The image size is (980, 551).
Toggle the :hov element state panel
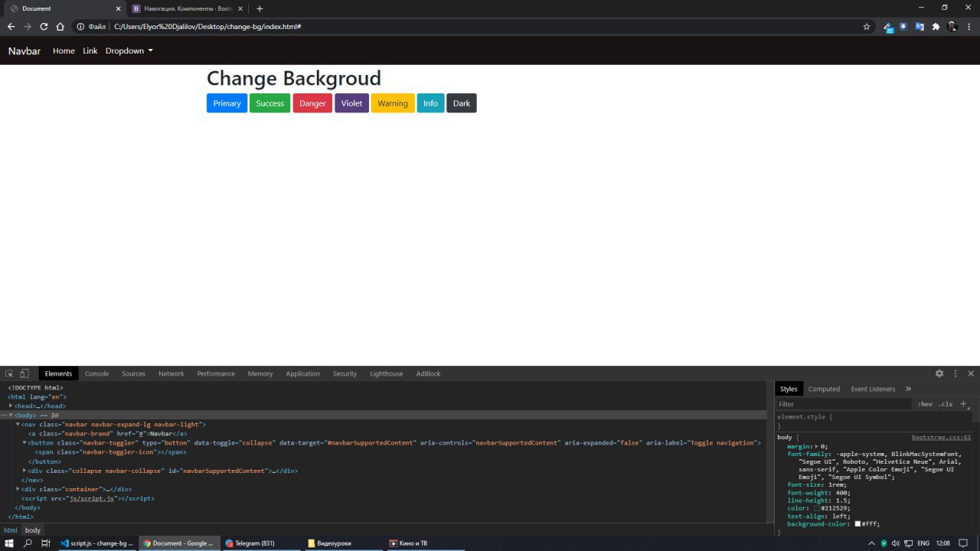(925, 404)
